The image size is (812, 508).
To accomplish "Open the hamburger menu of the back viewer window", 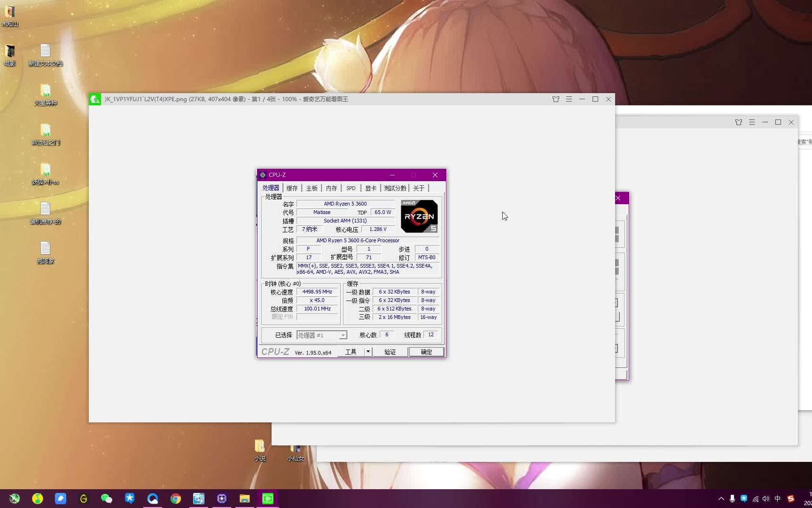I will coord(752,122).
